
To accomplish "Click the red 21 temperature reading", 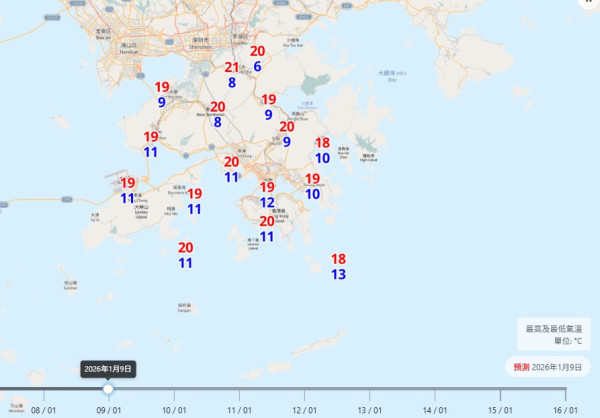I will [232, 67].
